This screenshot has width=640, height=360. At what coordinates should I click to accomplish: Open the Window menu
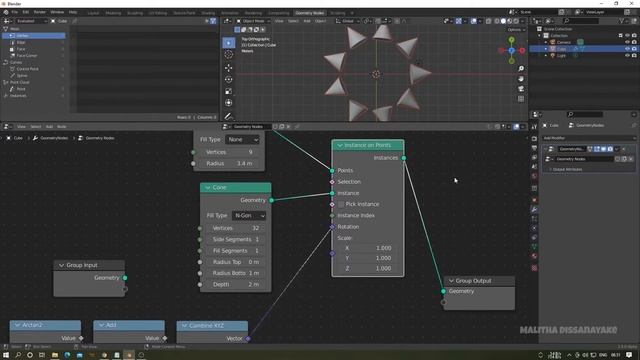57,12
